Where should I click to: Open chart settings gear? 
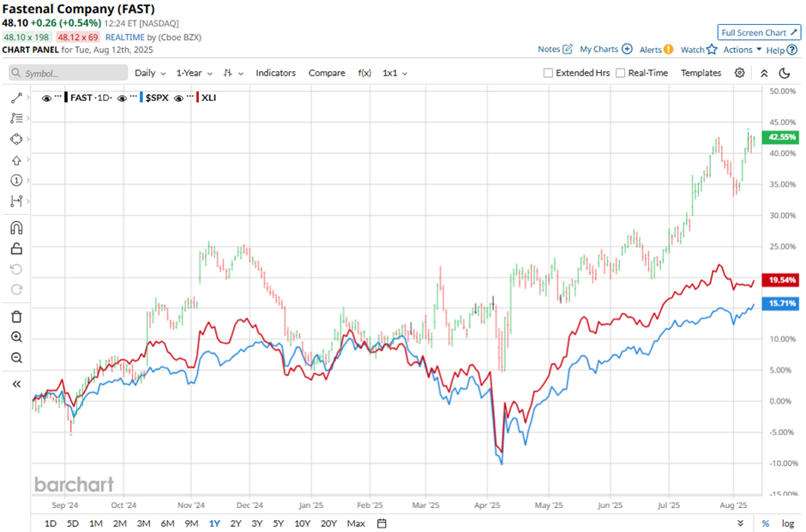coord(739,73)
